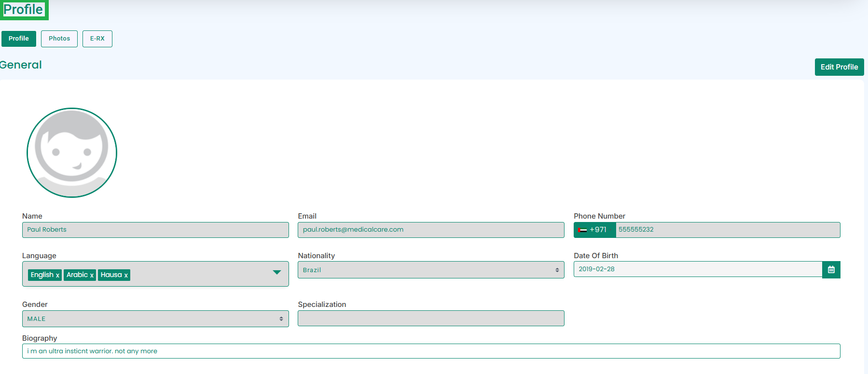Open the date of birth calendar picker

pos(831,270)
